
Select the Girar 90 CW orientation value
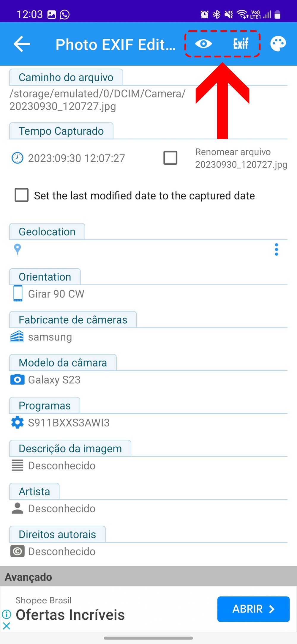point(56,294)
